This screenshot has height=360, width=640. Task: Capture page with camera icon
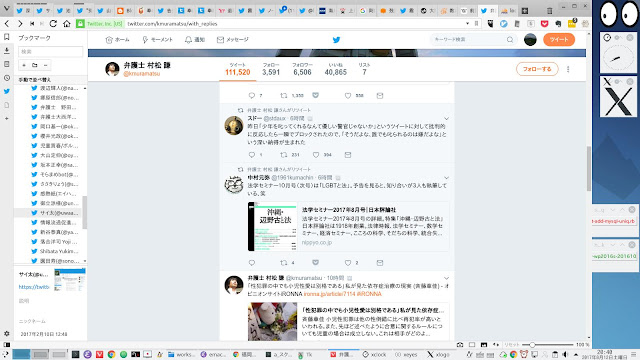(460, 345)
